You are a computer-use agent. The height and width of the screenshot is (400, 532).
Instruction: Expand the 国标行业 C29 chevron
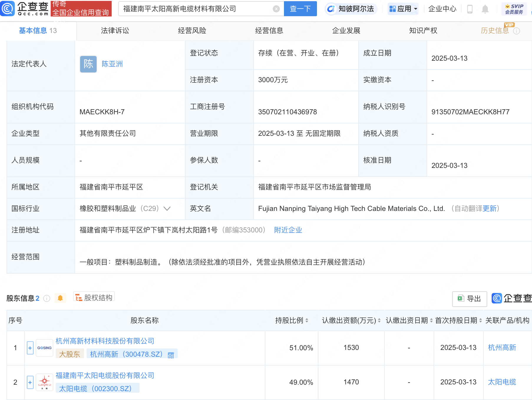[x=167, y=209]
